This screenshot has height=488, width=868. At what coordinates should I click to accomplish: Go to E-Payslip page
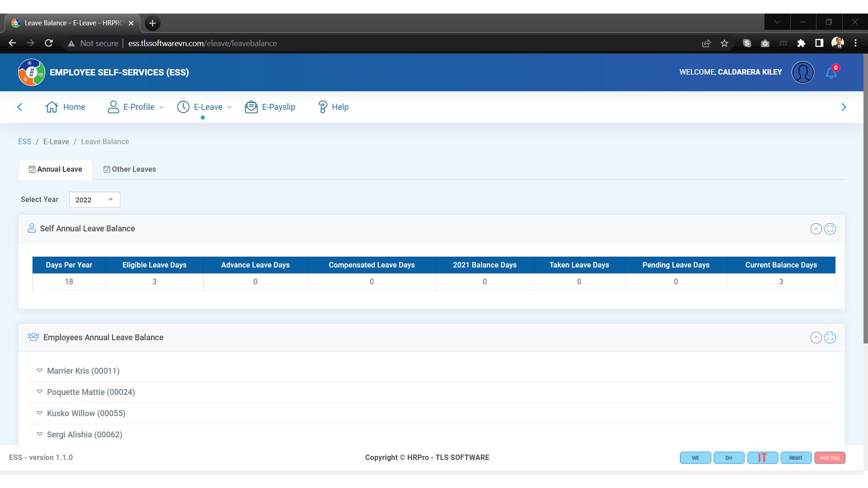[x=270, y=107]
